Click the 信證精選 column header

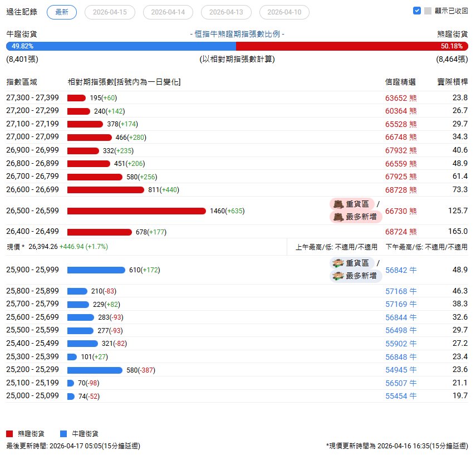coord(400,82)
